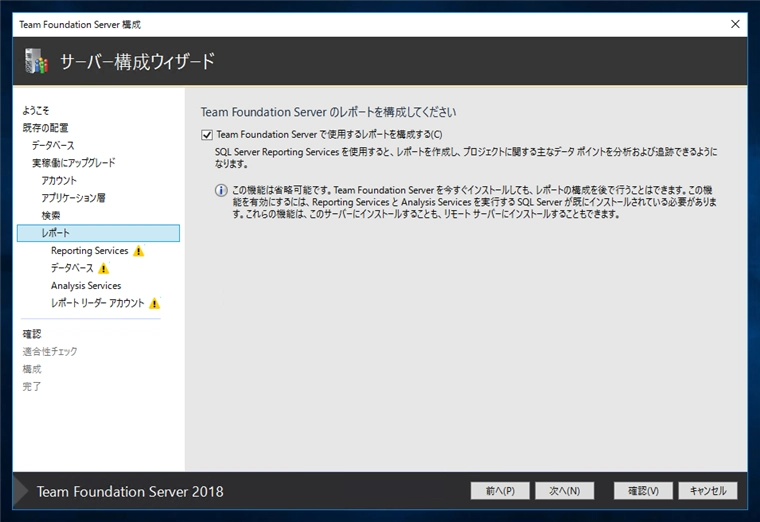
Task: Click the 適合性チェック step
Action: tap(50, 351)
